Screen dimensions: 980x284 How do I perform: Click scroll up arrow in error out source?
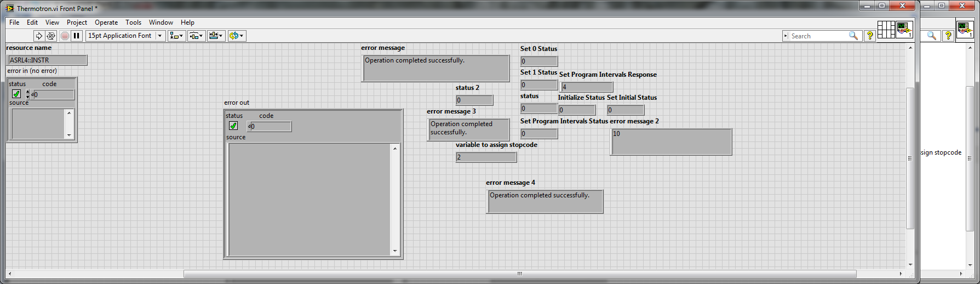[395, 148]
